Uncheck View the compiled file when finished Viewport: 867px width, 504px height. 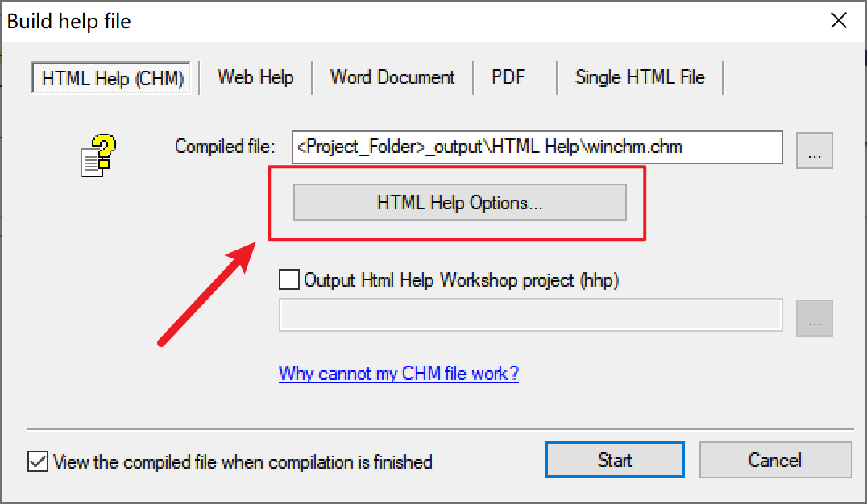(37, 461)
